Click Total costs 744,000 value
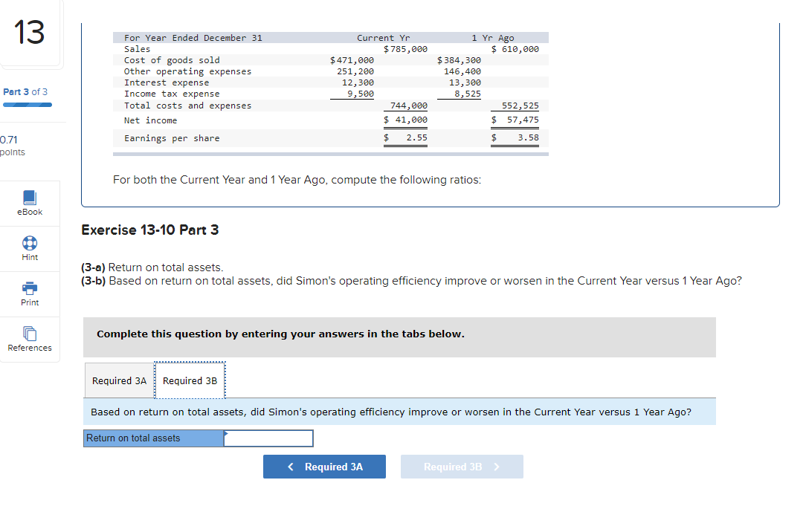 pyautogui.click(x=409, y=106)
